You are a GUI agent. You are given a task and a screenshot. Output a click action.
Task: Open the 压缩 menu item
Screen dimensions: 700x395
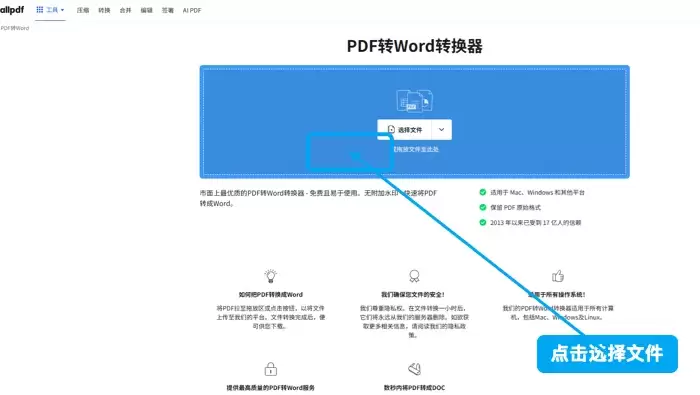click(83, 10)
